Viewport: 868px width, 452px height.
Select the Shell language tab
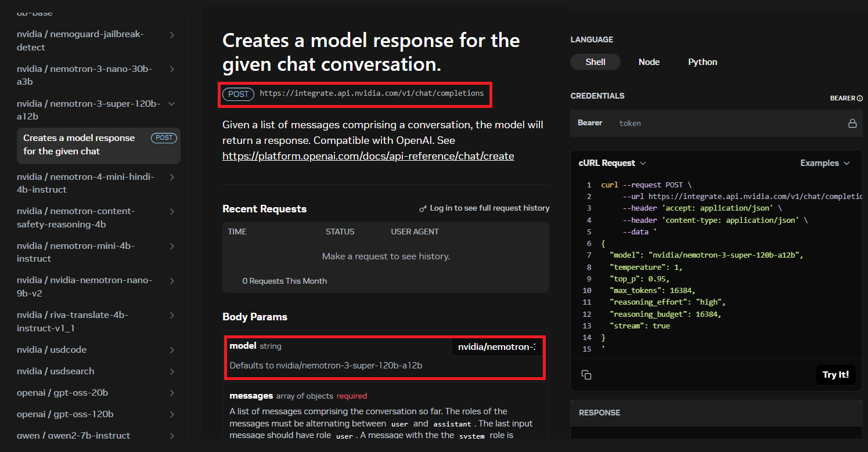tap(595, 62)
